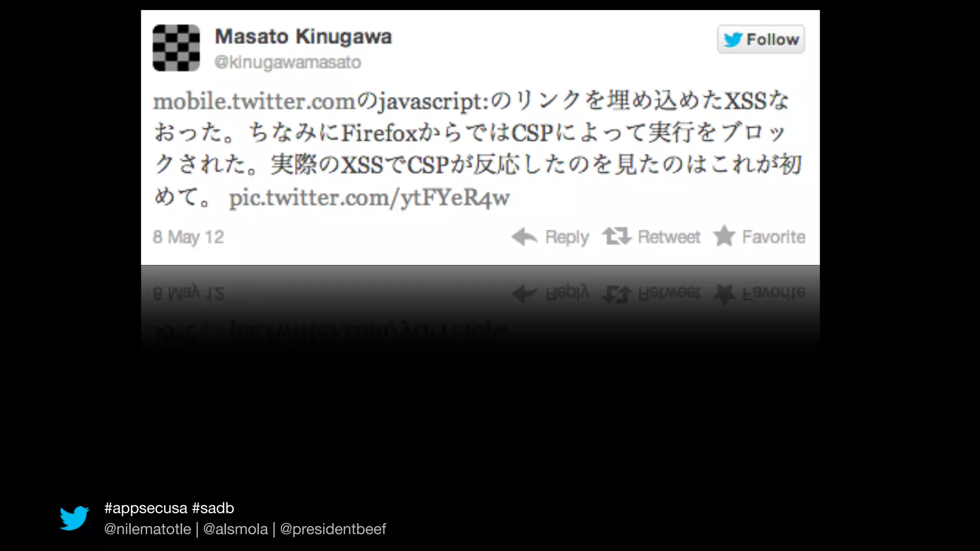Select the Retweet text label
The height and width of the screenshot is (551, 980).
click(x=669, y=237)
